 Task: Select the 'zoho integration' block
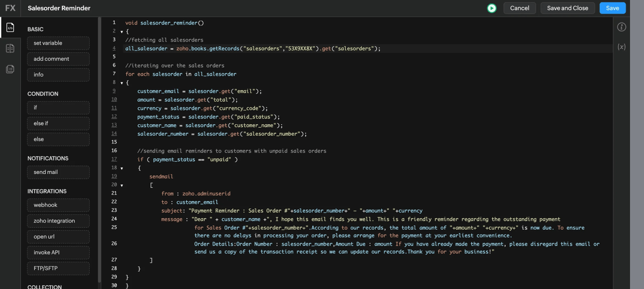point(58,221)
